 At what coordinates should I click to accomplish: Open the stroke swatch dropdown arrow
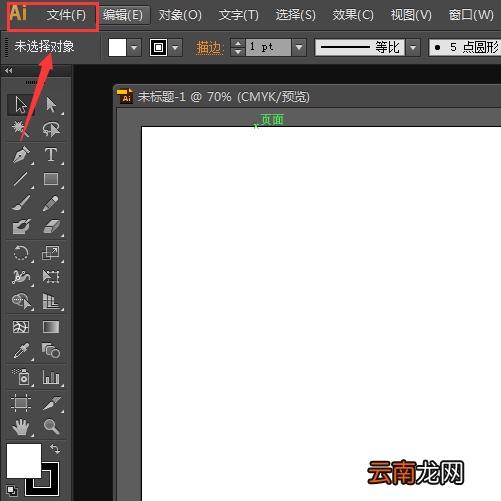tap(175, 47)
